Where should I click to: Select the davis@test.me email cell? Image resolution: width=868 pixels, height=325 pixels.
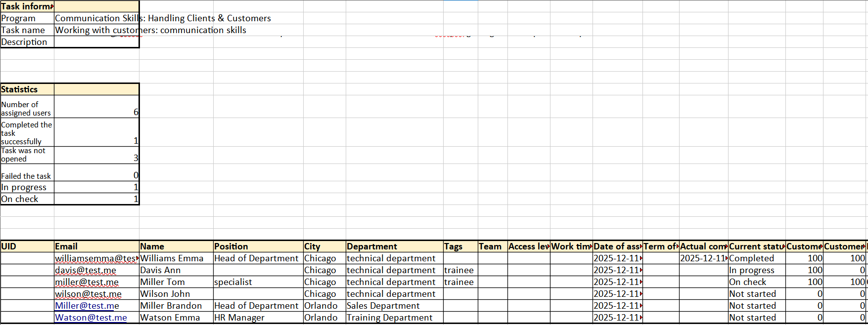click(86, 270)
